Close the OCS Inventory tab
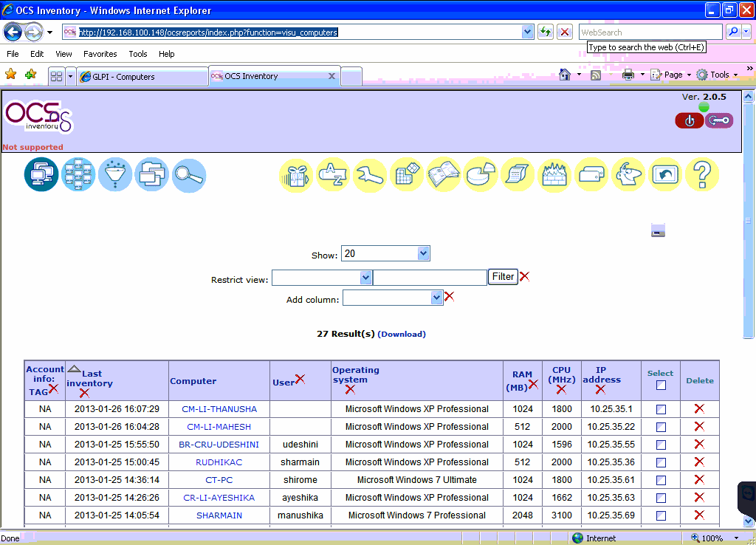Image resolution: width=756 pixels, height=545 pixels. [x=331, y=76]
